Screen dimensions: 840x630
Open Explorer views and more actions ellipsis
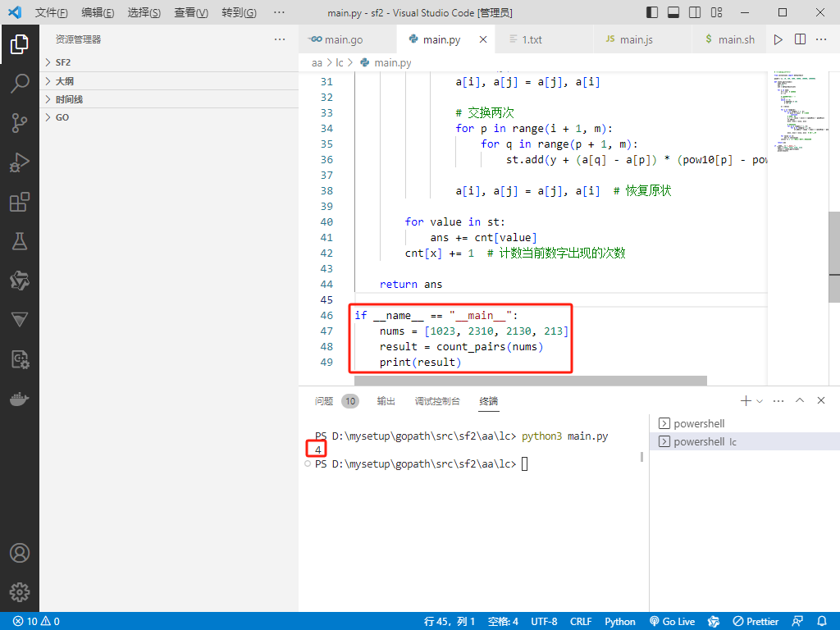pyautogui.click(x=280, y=39)
